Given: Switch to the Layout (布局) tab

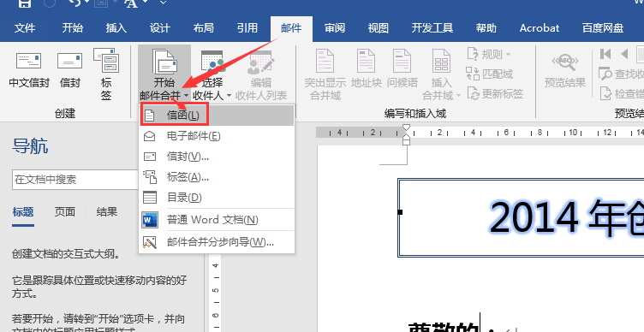Looking at the screenshot, I should click(203, 28).
